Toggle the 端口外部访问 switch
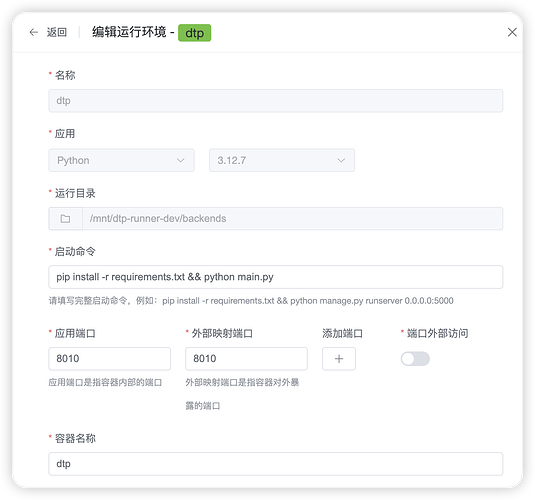Screen dimensions: 535x500 pyautogui.click(x=415, y=359)
